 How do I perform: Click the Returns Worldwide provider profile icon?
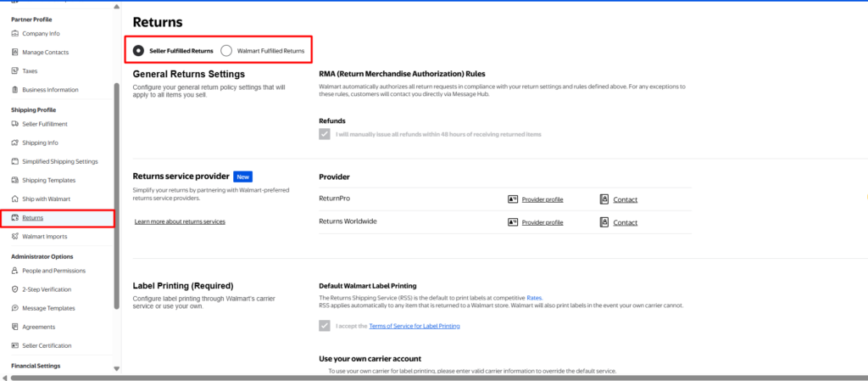pos(513,222)
